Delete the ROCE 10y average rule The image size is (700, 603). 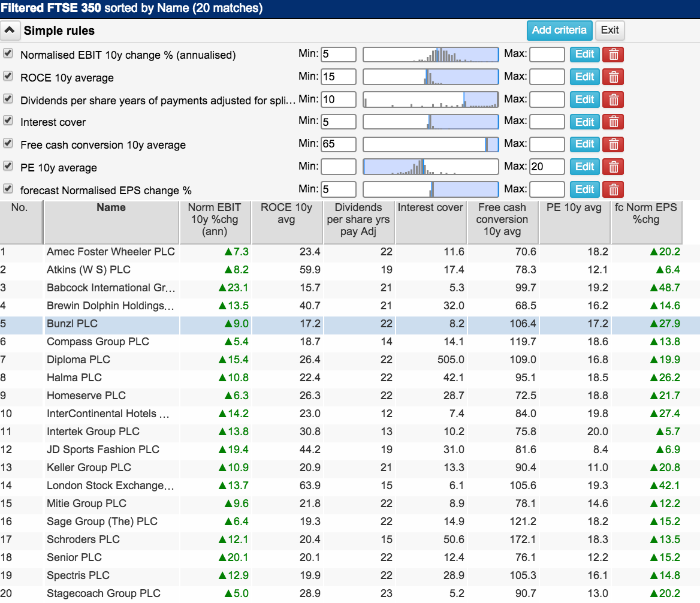(x=613, y=77)
